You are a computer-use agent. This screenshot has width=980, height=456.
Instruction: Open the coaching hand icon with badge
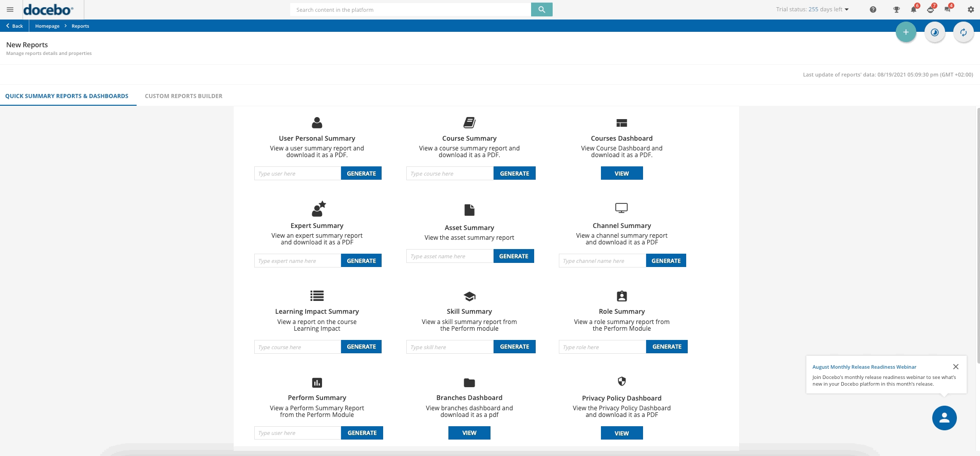coord(930,9)
